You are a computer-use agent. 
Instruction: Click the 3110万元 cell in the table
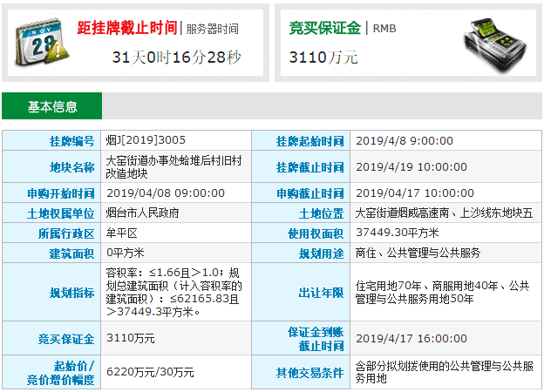[176, 338]
